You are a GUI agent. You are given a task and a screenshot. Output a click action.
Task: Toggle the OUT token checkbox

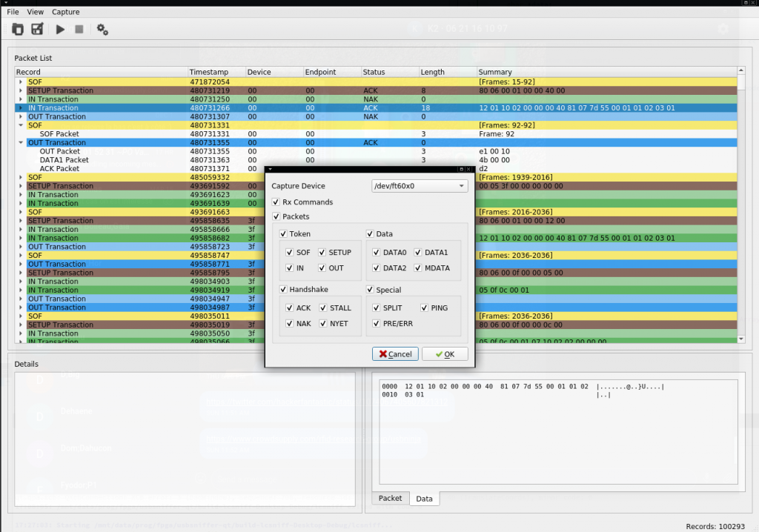pos(322,267)
